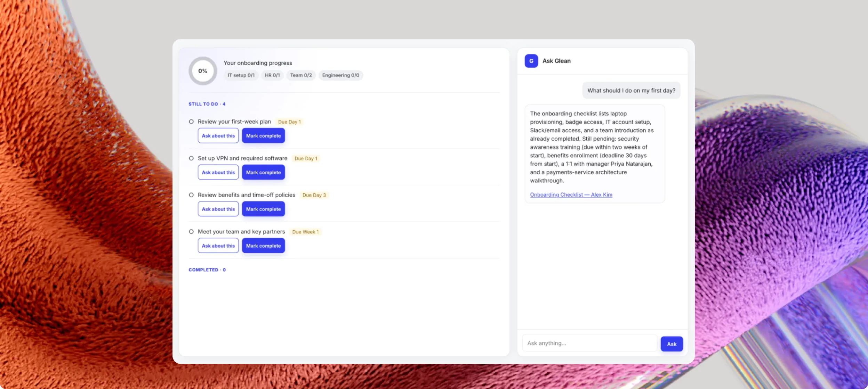Click the STILL TO DO · 4 heading

click(207, 104)
